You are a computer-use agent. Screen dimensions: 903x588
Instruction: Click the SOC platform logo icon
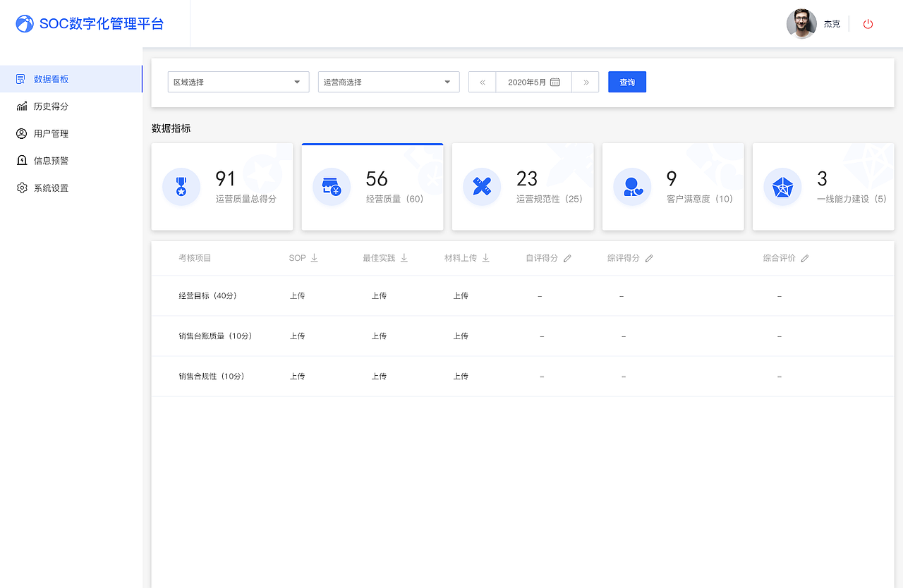coord(25,24)
